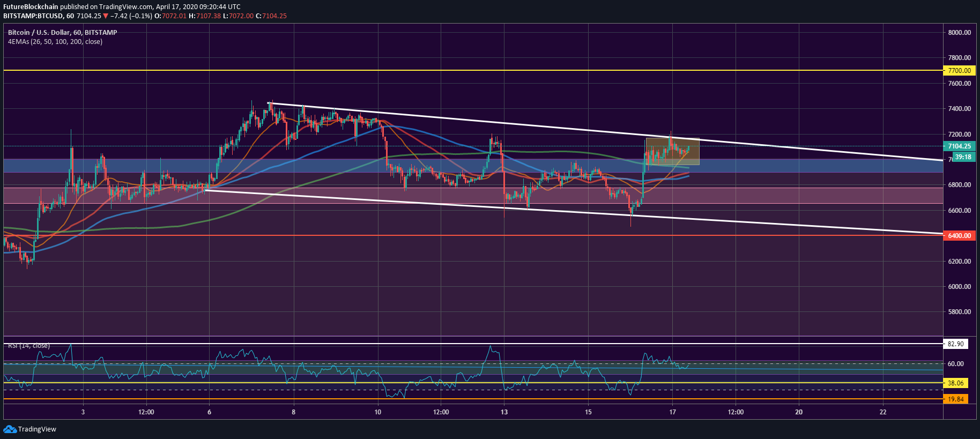Click the 7200.00 price axis value
Viewport: 980px width, 439px height.
pyautogui.click(x=960, y=135)
